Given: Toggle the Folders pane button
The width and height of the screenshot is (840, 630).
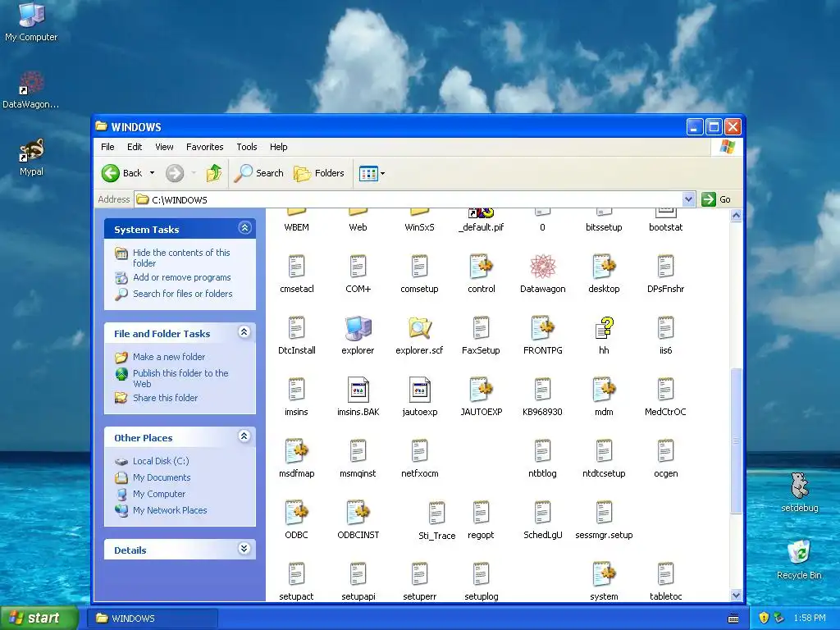Looking at the screenshot, I should [x=319, y=173].
